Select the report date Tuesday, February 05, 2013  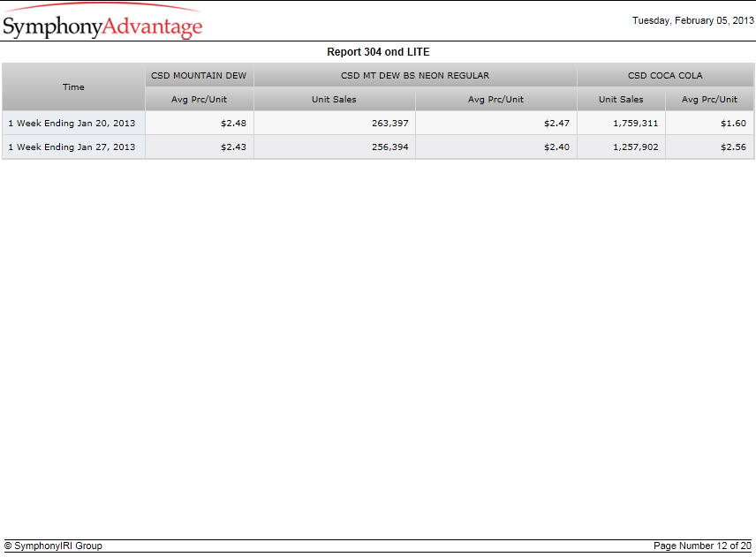click(x=692, y=20)
